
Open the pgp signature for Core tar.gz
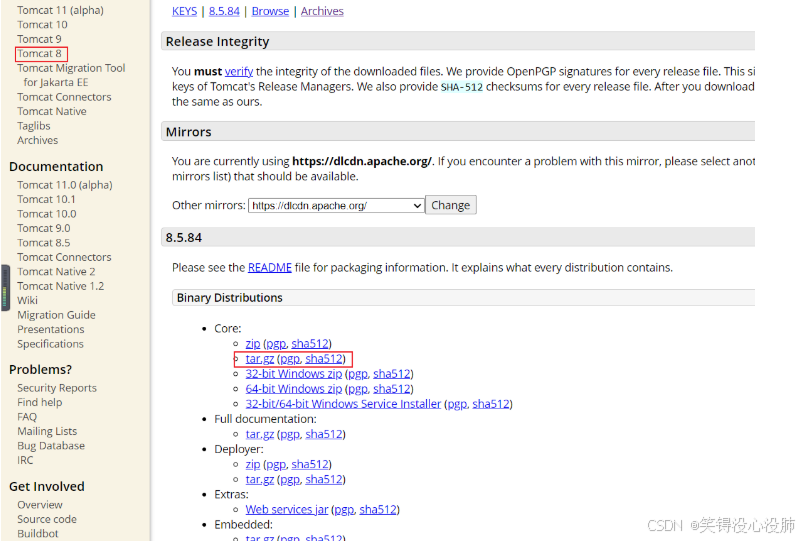pyautogui.click(x=290, y=358)
